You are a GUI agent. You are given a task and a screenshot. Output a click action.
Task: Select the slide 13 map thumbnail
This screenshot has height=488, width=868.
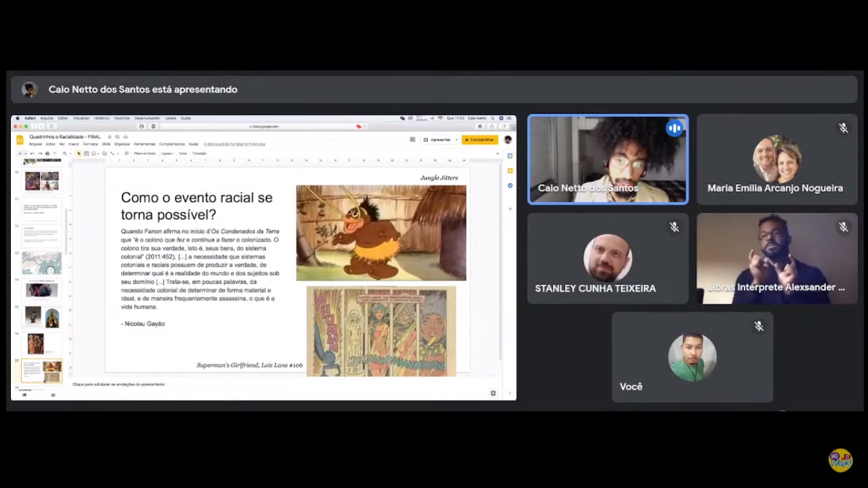click(41, 263)
